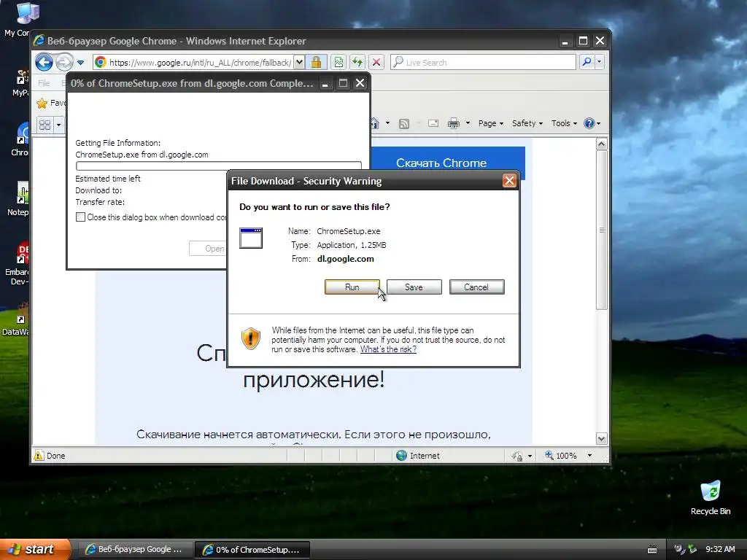The height and width of the screenshot is (560, 747).
Task: Open recent pages dropdown arrow
Action: click(x=80, y=63)
